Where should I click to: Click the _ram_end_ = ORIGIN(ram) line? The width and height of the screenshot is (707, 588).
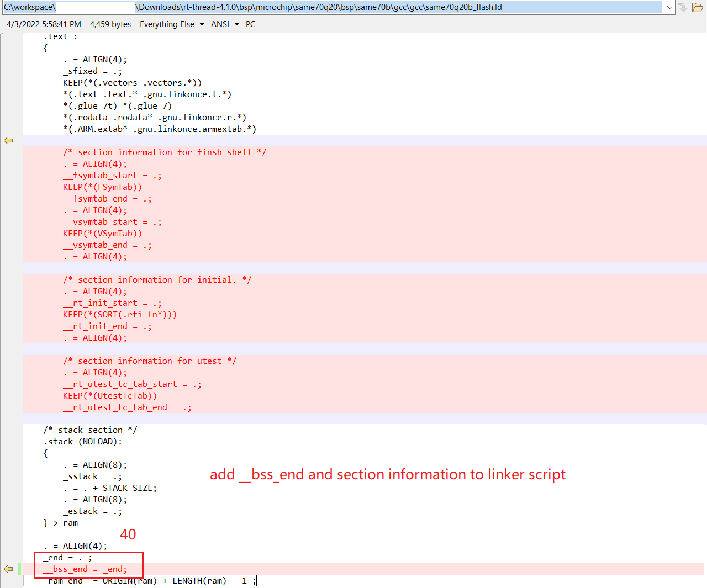click(149, 581)
